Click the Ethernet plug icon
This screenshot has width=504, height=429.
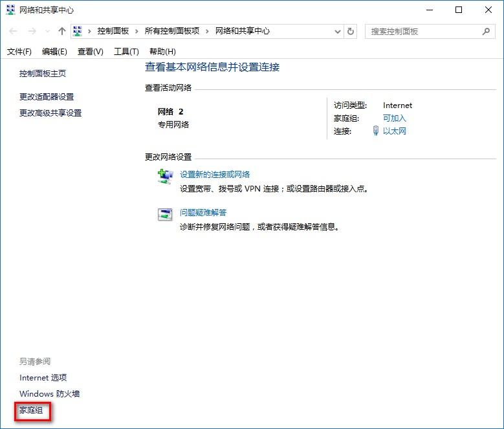(x=375, y=131)
